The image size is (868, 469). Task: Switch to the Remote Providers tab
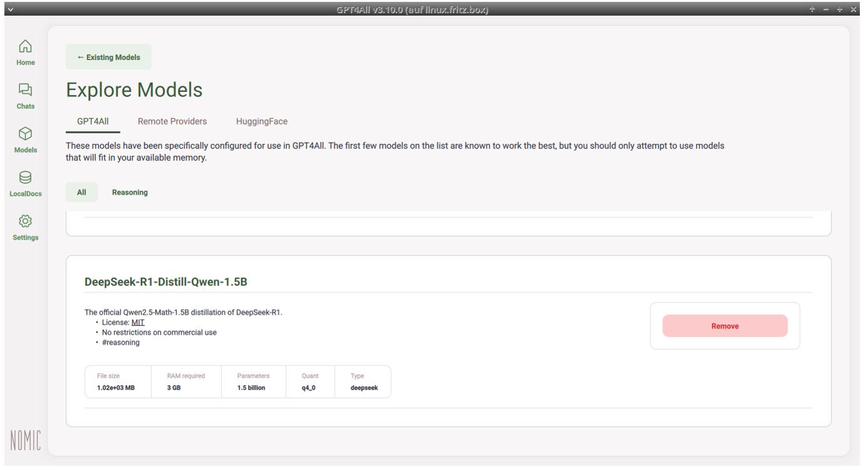(x=172, y=121)
